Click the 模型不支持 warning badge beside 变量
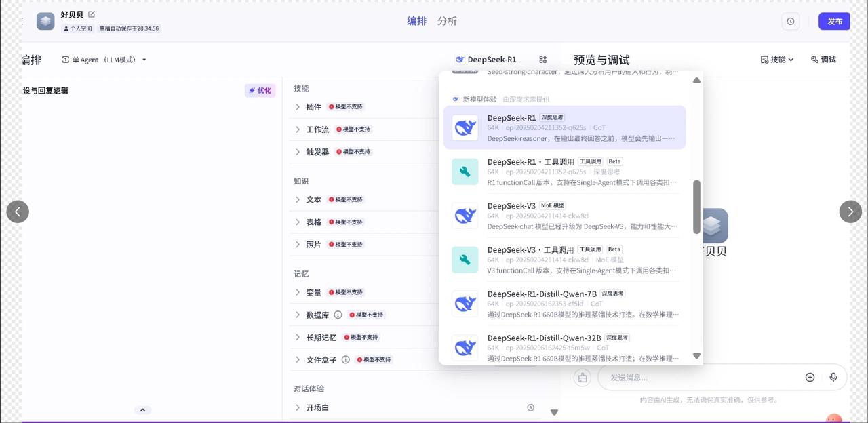This screenshot has height=423, width=868. point(346,292)
